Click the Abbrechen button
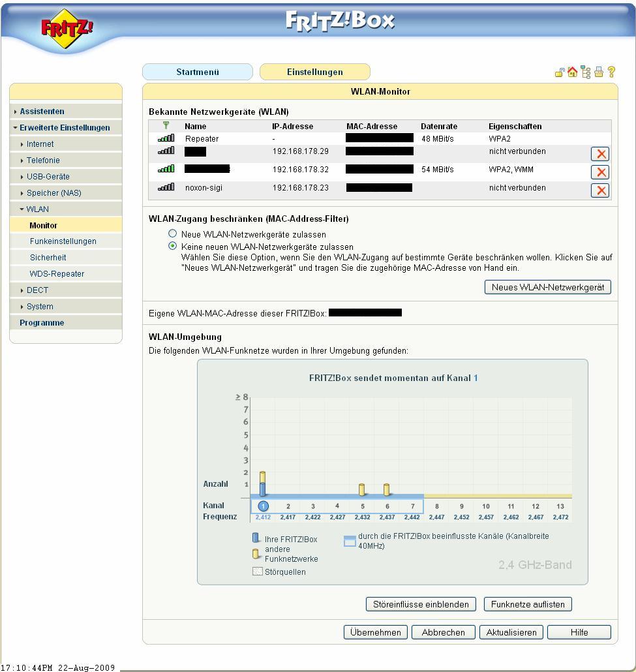The image size is (636, 672). [443, 632]
